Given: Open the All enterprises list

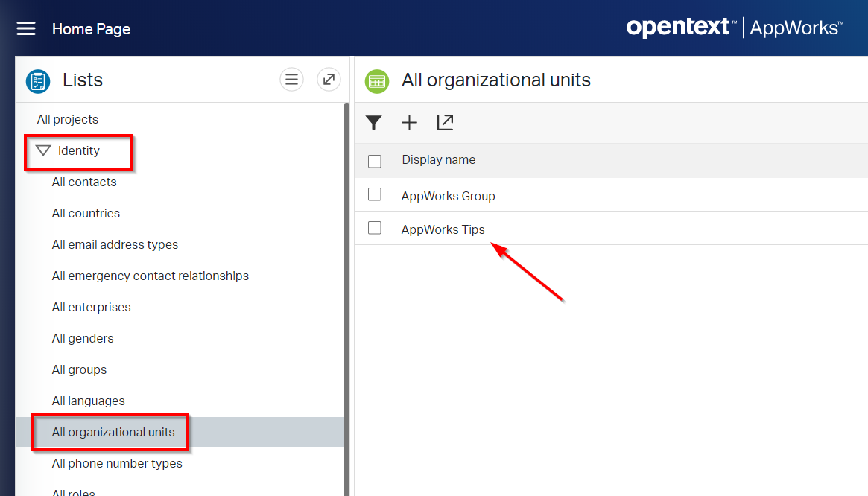Looking at the screenshot, I should [x=92, y=308].
